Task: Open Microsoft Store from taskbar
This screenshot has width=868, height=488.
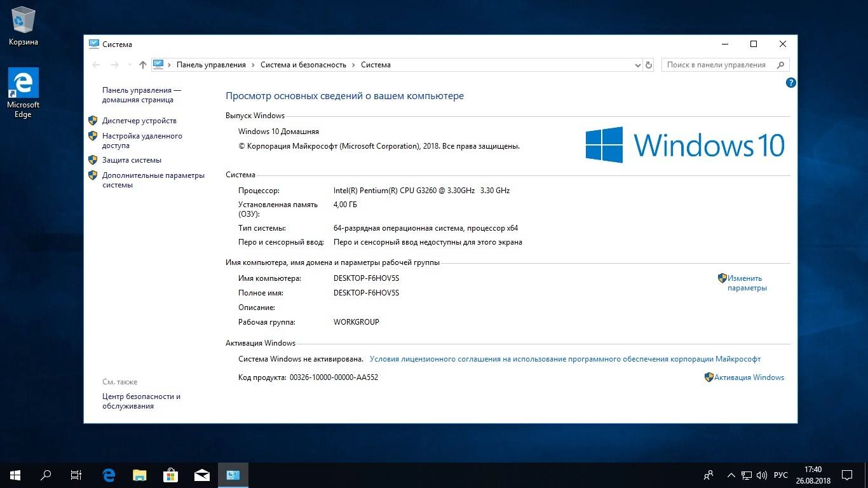Action: tap(171, 475)
